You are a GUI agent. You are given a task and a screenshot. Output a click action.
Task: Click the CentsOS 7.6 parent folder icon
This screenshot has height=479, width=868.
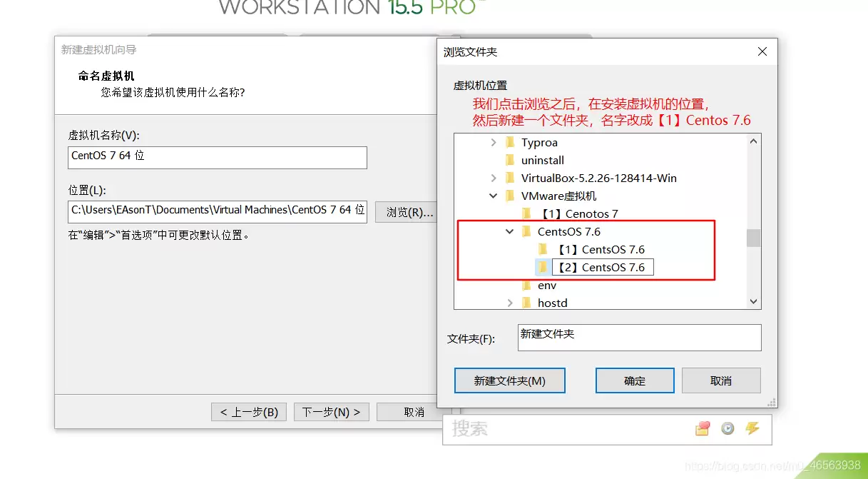[526, 231]
